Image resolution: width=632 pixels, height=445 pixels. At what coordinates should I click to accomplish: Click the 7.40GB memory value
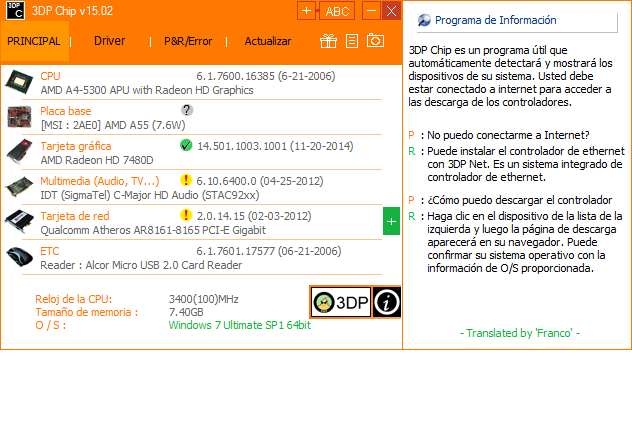click(186, 312)
